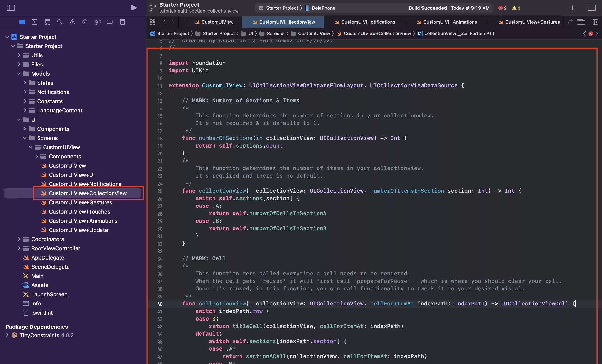The height and width of the screenshot is (364, 602).
Task: Click the Run play button
Action: point(134,8)
